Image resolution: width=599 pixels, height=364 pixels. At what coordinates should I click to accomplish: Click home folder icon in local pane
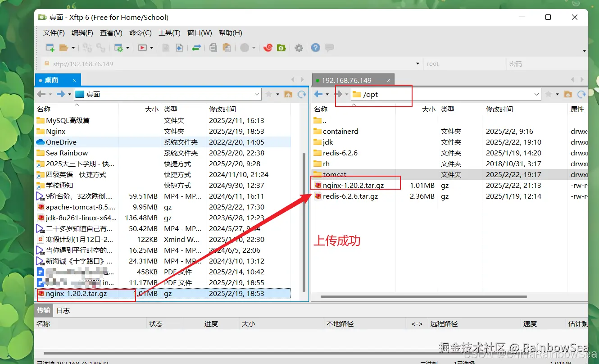288,94
